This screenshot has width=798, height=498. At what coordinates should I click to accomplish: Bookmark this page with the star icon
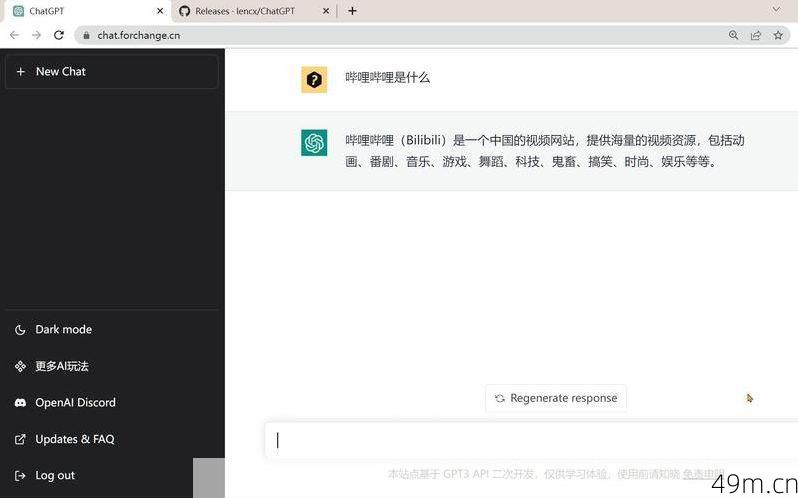click(x=778, y=35)
